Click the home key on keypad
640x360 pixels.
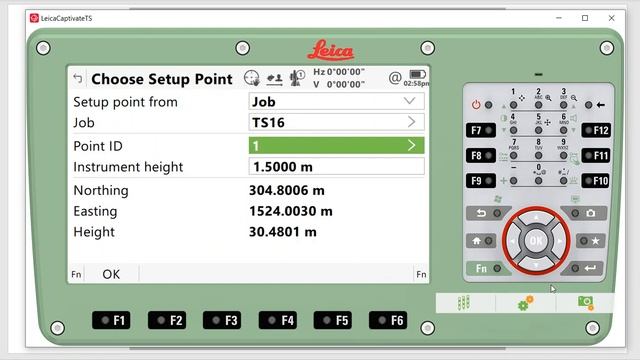point(482,241)
